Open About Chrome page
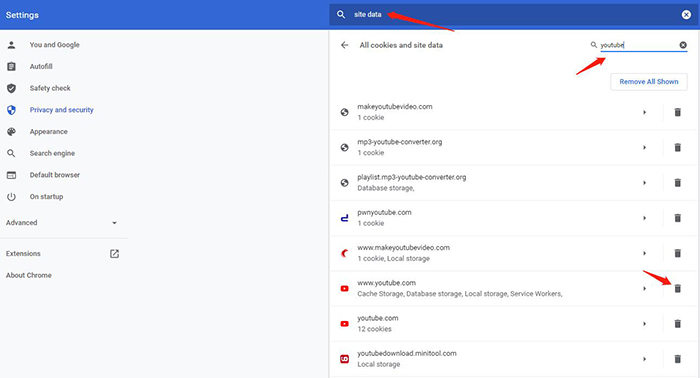Screen dimensions: 700x378 [x=29, y=275]
